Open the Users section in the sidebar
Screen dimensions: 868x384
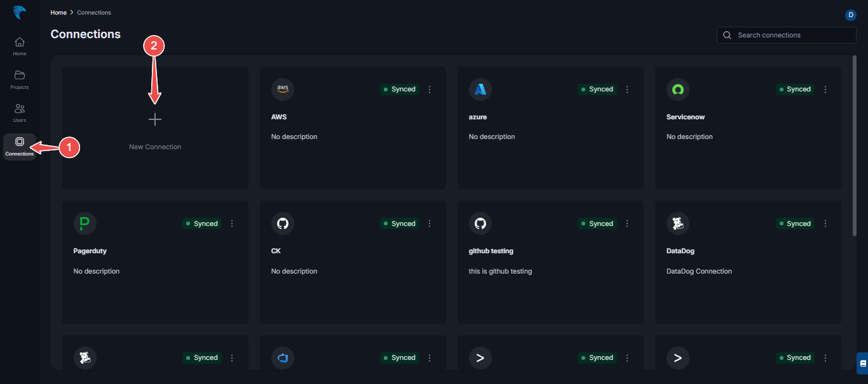pos(19,112)
